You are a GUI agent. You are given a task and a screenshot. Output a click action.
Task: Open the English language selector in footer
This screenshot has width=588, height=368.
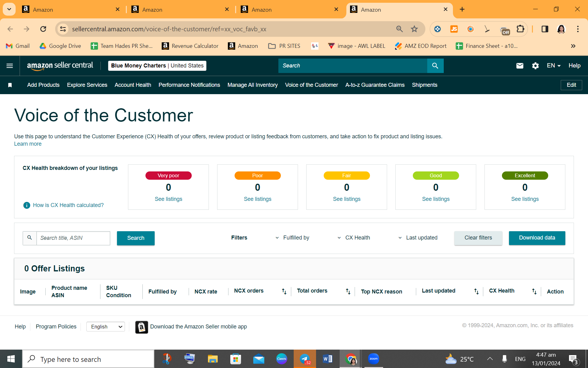tap(106, 327)
